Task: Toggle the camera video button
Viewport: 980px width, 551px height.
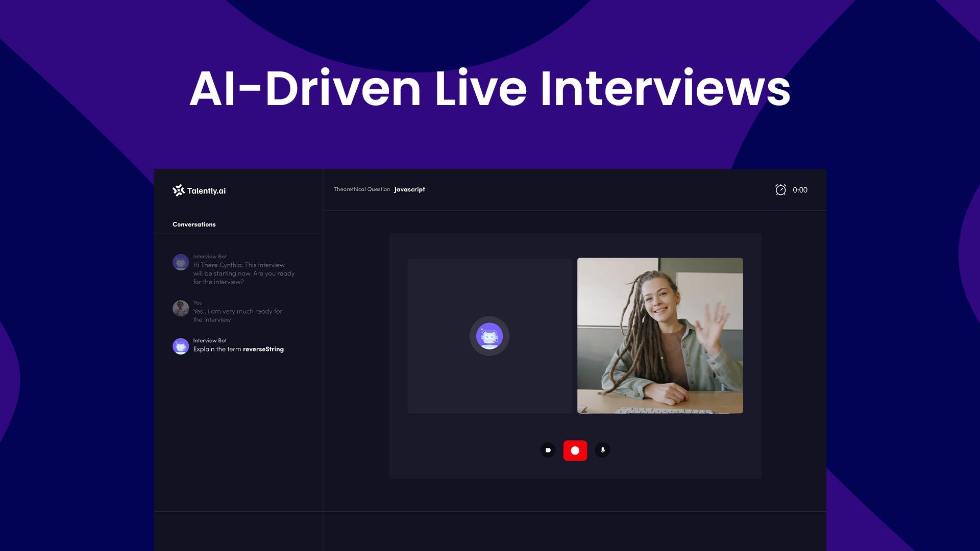Action: click(x=548, y=450)
